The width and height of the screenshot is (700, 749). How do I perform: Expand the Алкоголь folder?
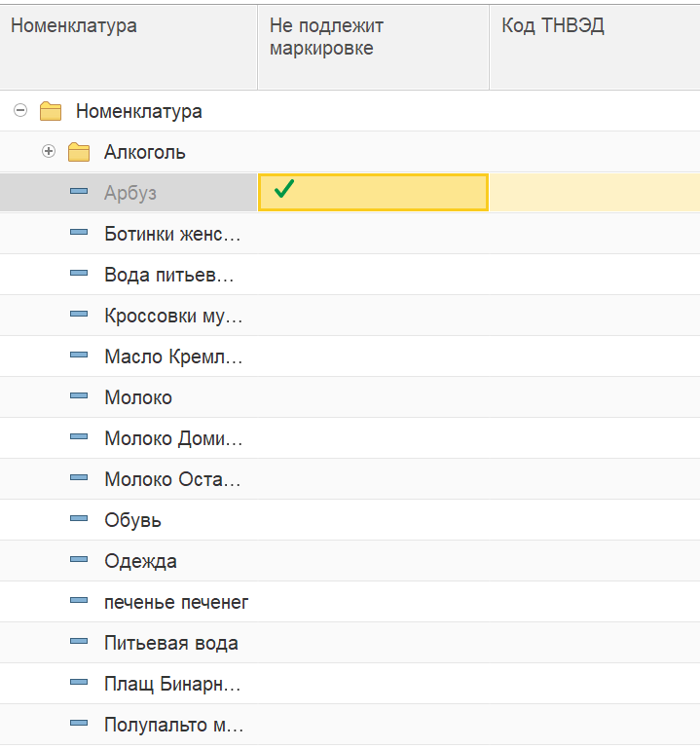click(49, 151)
